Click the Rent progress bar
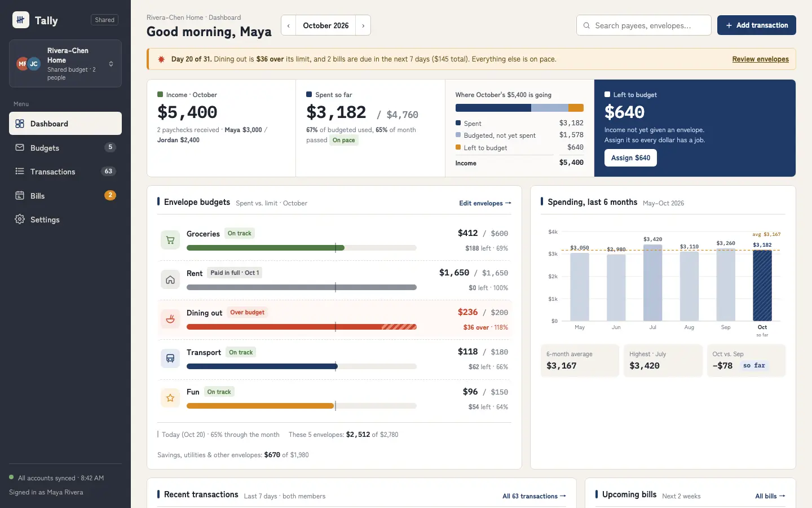Viewport: 812px width, 508px height. coord(302,287)
